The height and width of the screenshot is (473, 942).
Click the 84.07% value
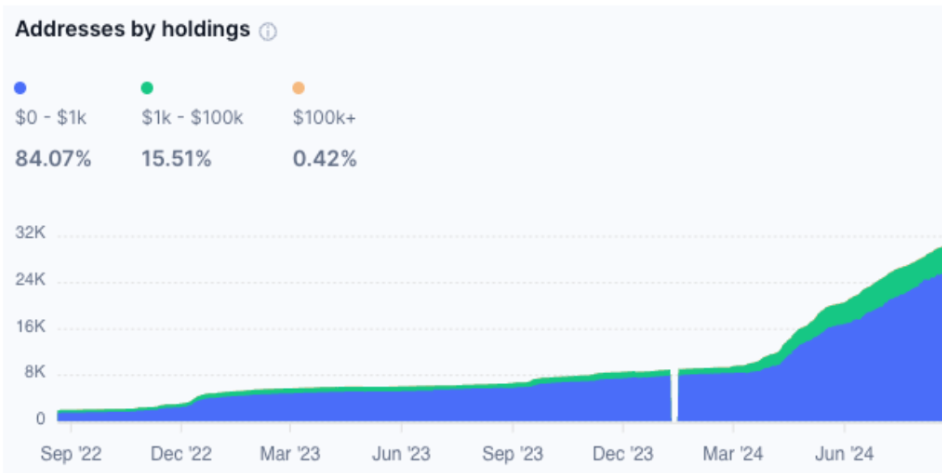tap(53, 160)
